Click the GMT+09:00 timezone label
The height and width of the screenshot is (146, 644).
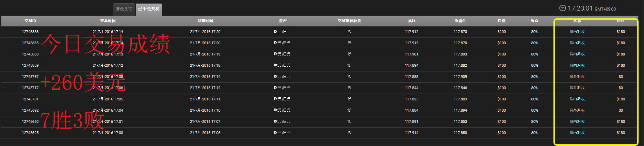pos(605,9)
